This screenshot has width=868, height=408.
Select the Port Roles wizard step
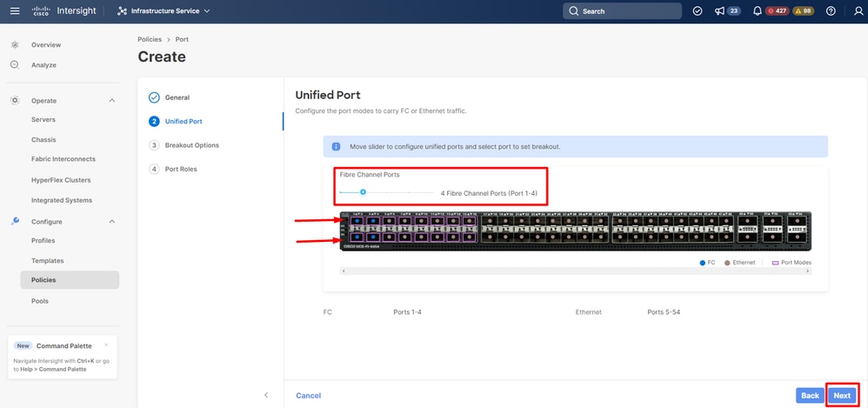pos(173,169)
